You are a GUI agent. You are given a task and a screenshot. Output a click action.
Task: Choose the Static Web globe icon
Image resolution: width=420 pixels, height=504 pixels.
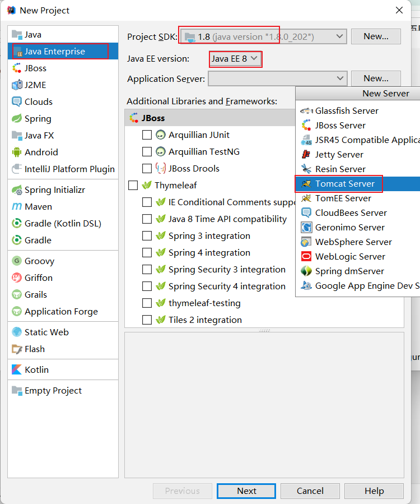tap(17, 332)
